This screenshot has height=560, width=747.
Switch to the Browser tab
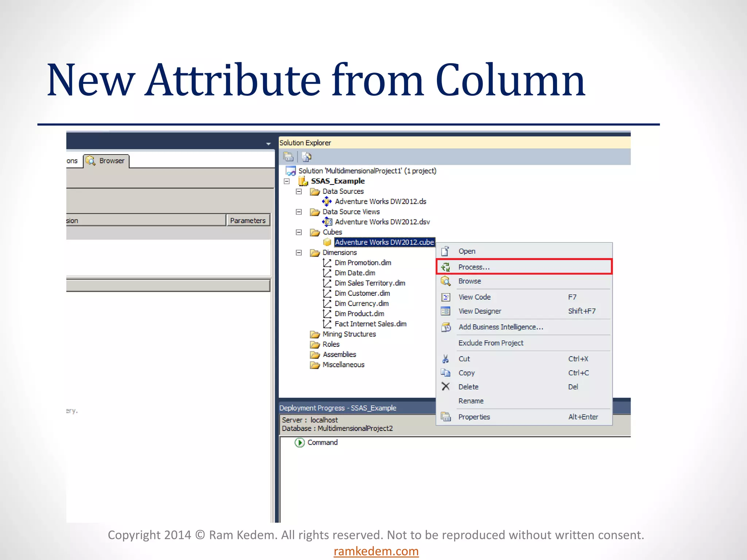click(107, 161)
